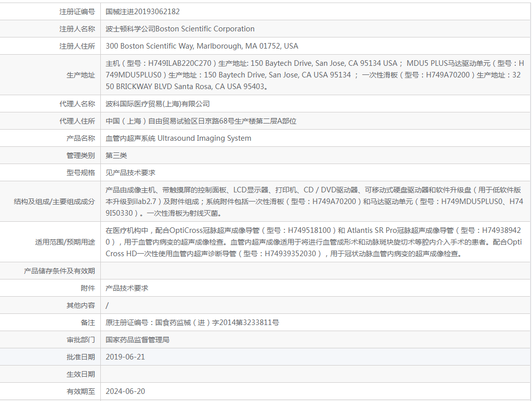Select the 管理类别 label

(x=81, y=155)
